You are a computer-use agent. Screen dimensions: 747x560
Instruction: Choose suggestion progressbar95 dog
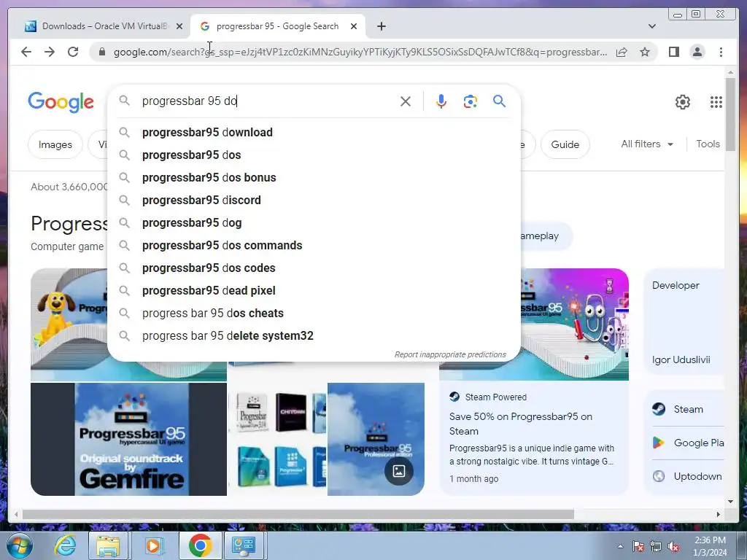(314, 223)
